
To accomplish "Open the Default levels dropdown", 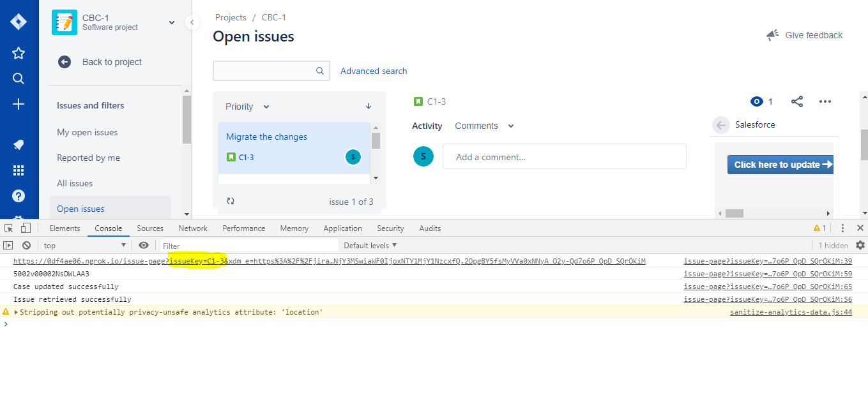I will [370, 245].
